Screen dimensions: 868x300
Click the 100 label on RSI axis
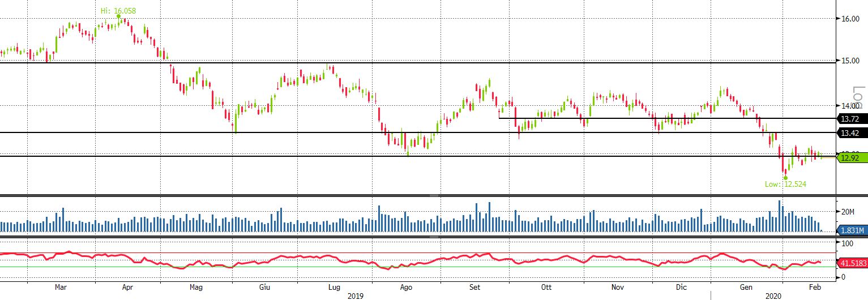[x=848, y=243]
